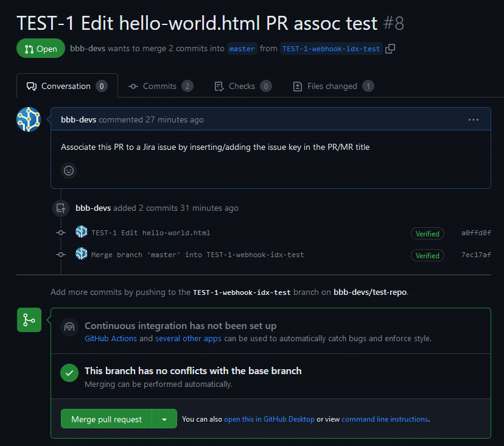Click the green merge status icon
504x446 pixels.
point(29,319)
